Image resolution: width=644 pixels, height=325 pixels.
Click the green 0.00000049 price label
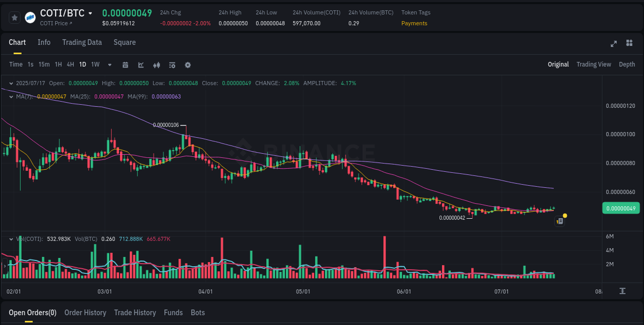coord(621,208)
